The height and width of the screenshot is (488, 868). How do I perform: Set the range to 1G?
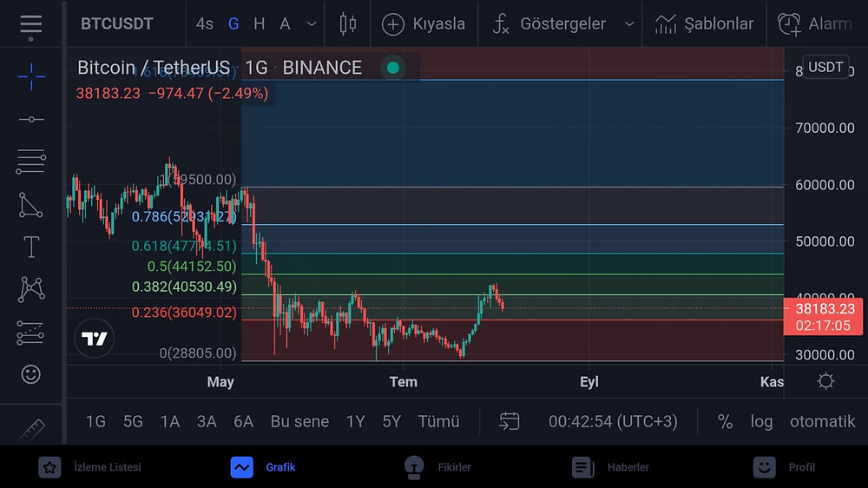pyautogui.click(x=95, y=421)
